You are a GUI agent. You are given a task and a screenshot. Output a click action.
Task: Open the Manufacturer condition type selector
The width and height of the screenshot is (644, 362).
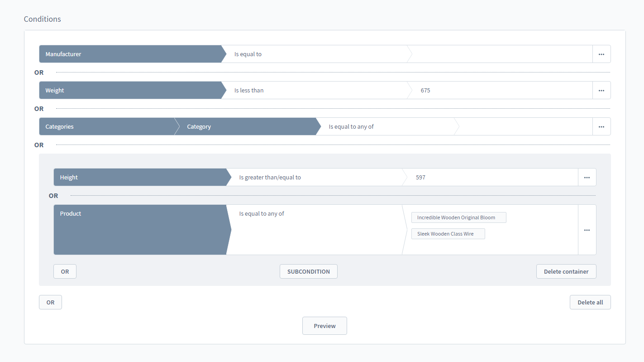pos(127,53)
